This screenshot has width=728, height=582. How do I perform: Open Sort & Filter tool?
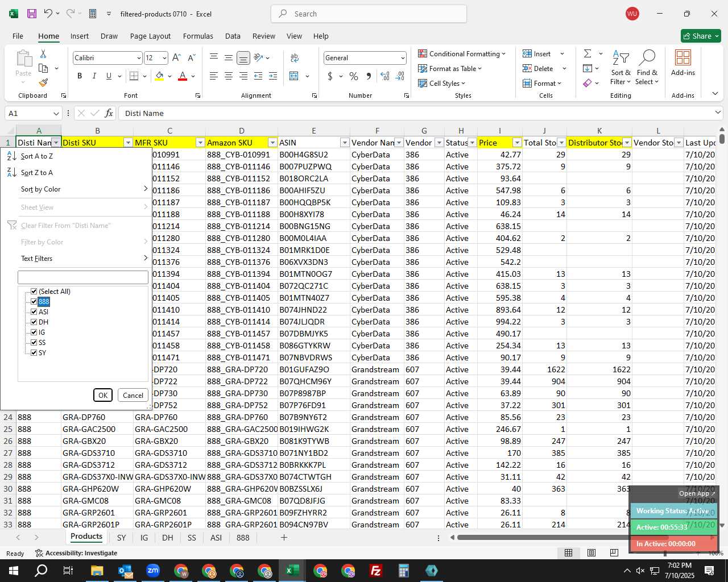621,68
